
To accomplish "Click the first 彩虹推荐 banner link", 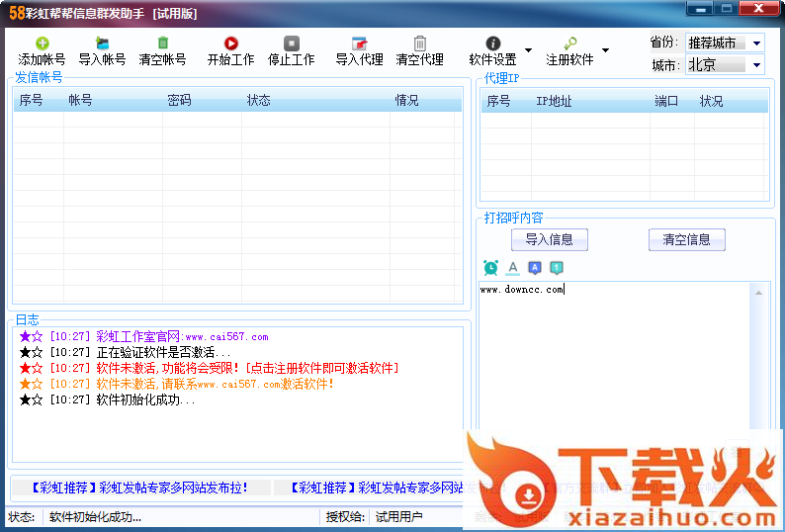I will (x=139, y=488).
